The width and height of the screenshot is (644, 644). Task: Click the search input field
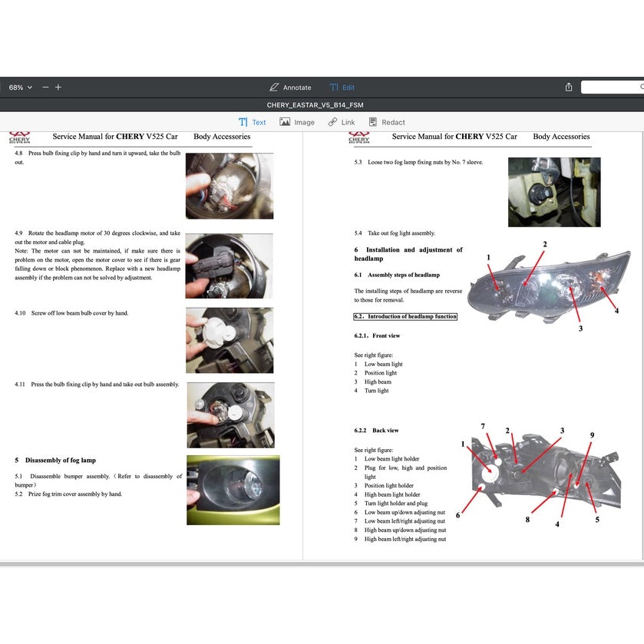click(x=613, y=88)
